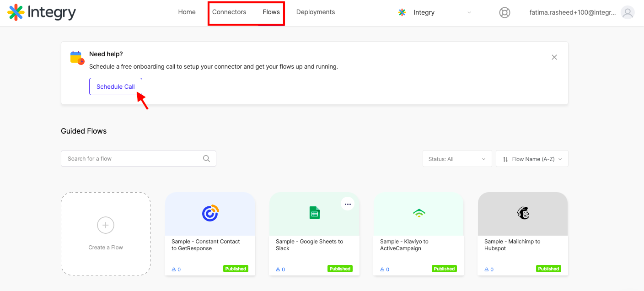Click the Integry app icon in workspace selector

(402, 12)
